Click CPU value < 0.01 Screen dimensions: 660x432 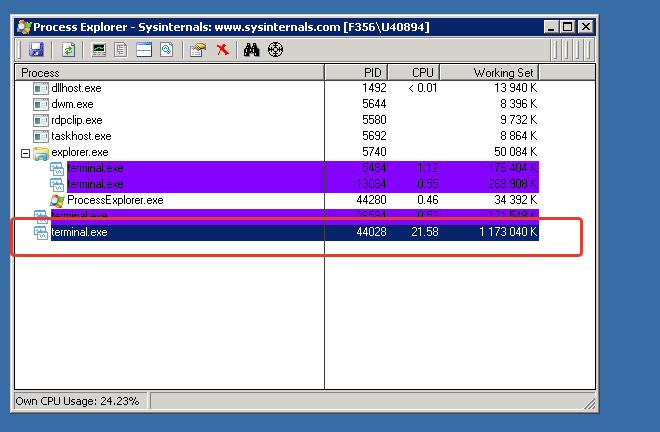[423, 88]
